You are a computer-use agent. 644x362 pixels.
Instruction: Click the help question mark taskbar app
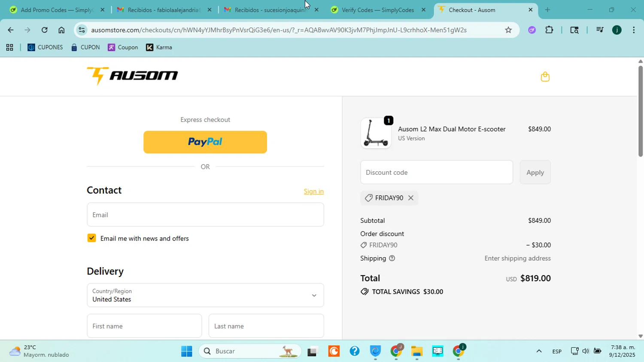pyautogui.click(x=355, y=351)
